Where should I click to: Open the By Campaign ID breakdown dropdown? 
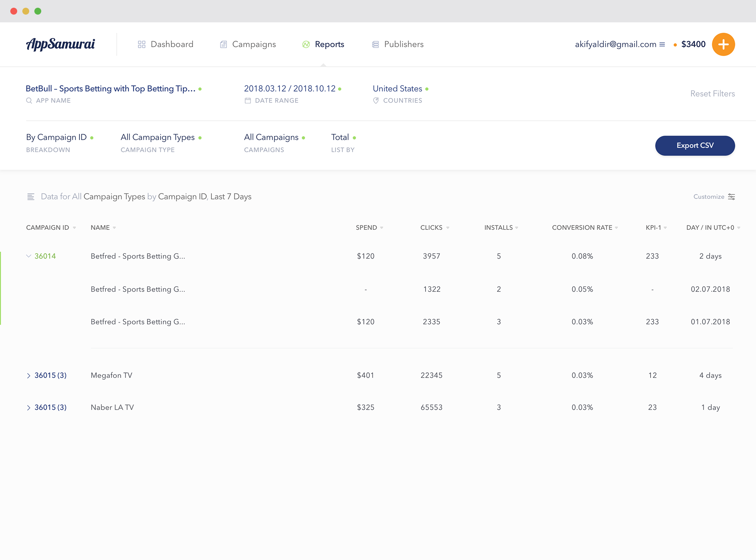click(56, 137)
